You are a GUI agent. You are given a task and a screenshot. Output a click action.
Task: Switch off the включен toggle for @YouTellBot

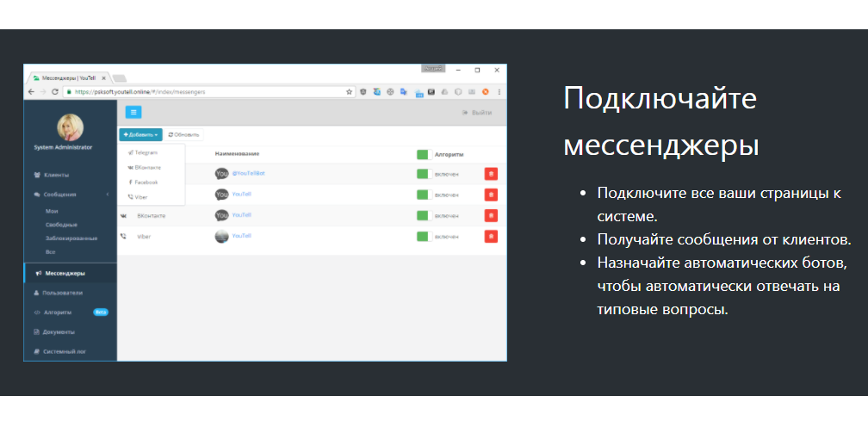(425, 174)
